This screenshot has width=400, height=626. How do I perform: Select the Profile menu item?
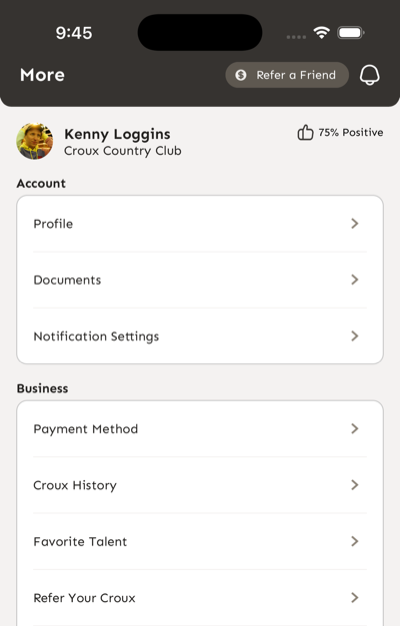[x=200, y=224]
